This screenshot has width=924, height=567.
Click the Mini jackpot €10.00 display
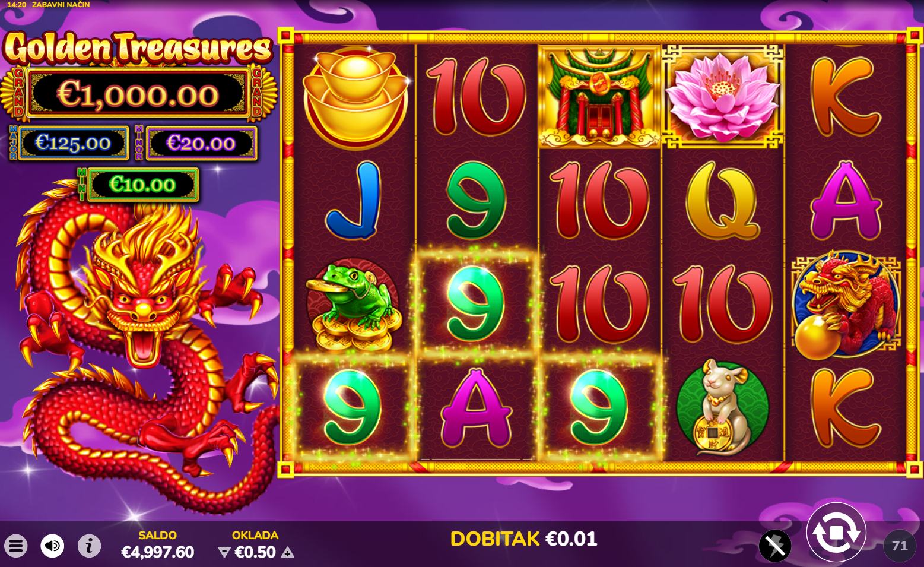(x=142, y=185)
